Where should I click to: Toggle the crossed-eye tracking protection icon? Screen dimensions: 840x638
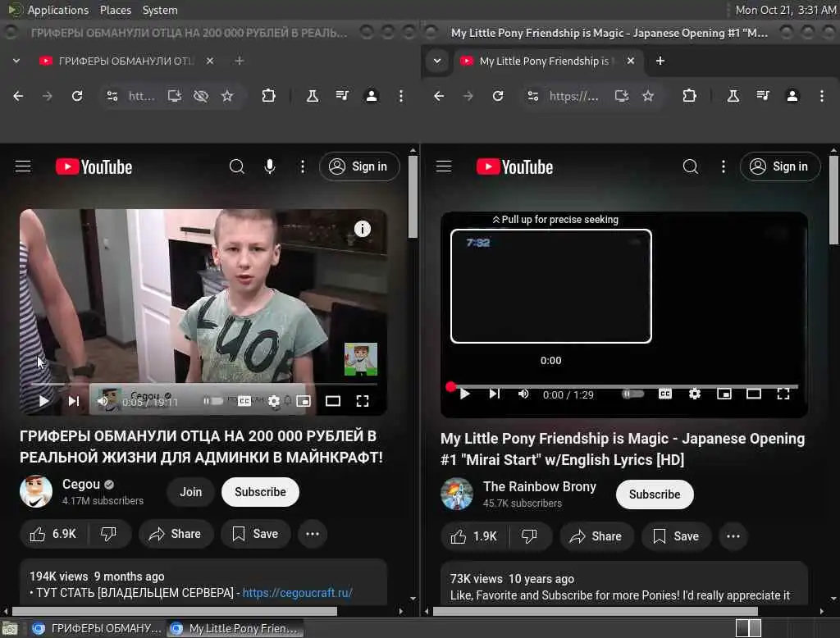pyautogui.click(x=201, y=96)
